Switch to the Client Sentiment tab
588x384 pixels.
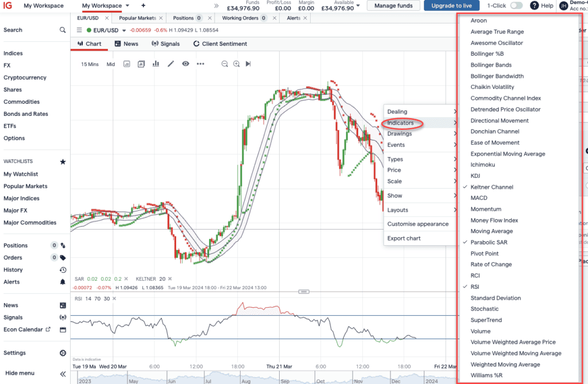point(220,44)
